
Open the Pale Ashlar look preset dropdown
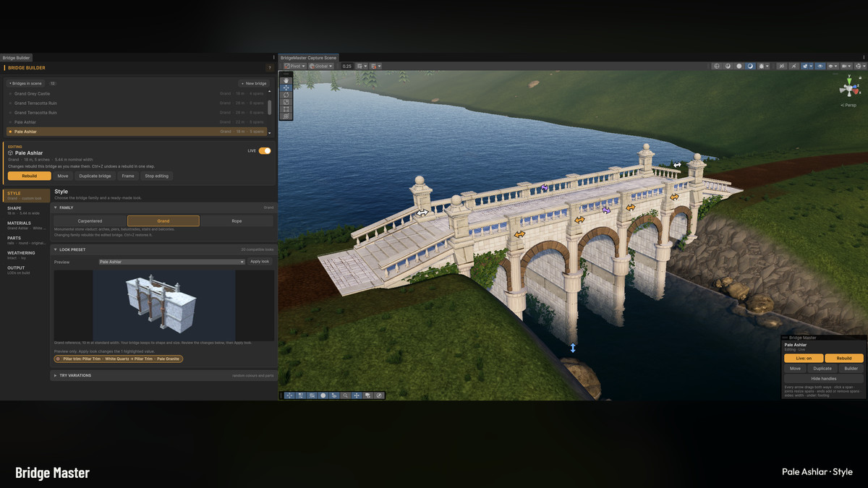pyautogui.click(x=172, y=262)
